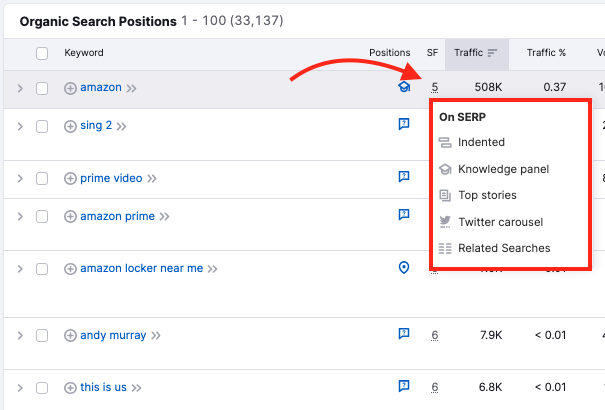Sort by the Positions column header
Screen dimensions: 605x410
390,53
